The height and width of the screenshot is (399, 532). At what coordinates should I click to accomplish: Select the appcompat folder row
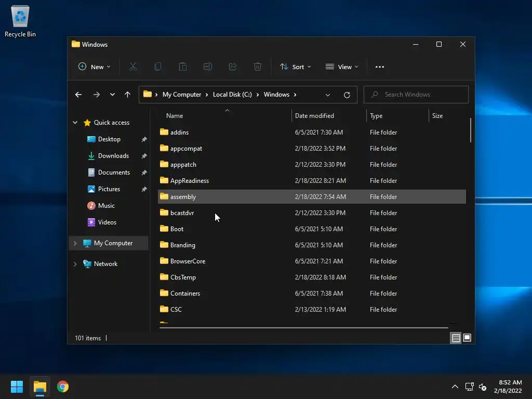click(312, 148)
